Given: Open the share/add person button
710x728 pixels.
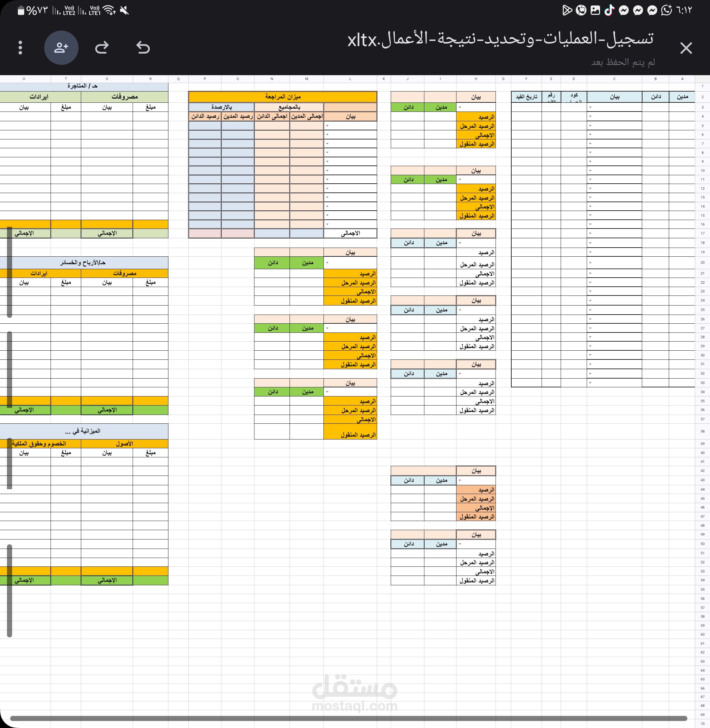Looking at the screenshot, I should coord(61,47).
